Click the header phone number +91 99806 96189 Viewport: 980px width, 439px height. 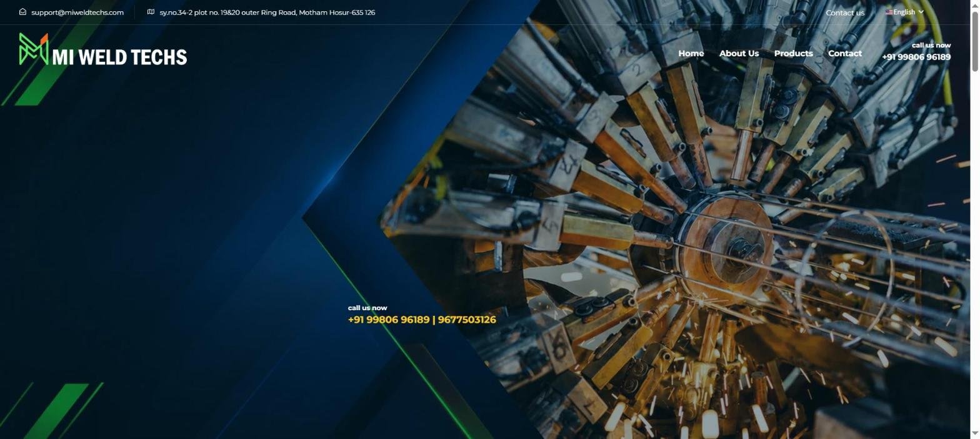tap(916, 57)
